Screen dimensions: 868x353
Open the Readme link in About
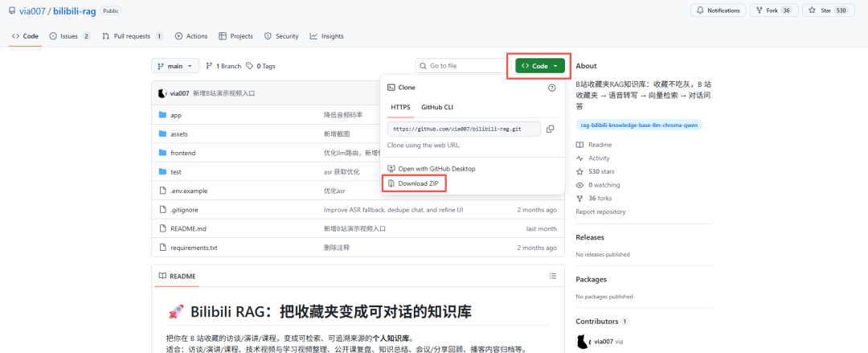coord(594,145)
